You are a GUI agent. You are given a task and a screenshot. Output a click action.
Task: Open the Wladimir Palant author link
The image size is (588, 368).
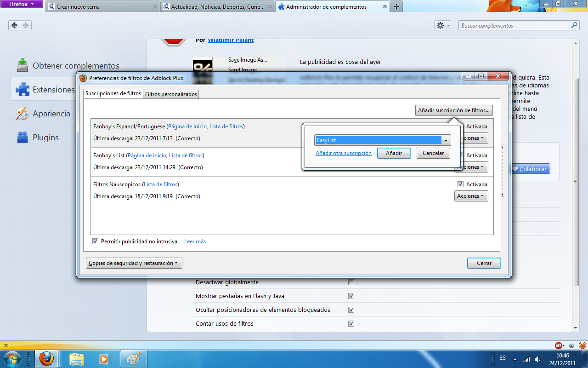[x=231, y=40]
